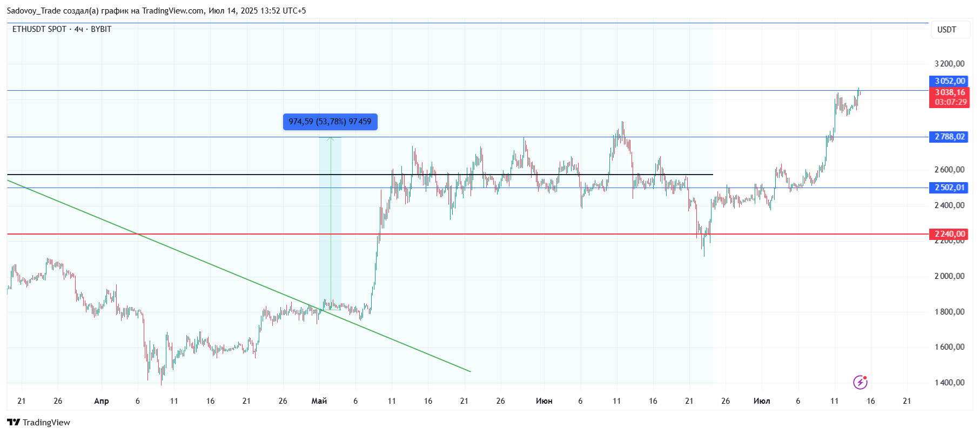The image size is (980, 434).
Task: Click the 3200,00 price axis value
Action: point(949,64)
